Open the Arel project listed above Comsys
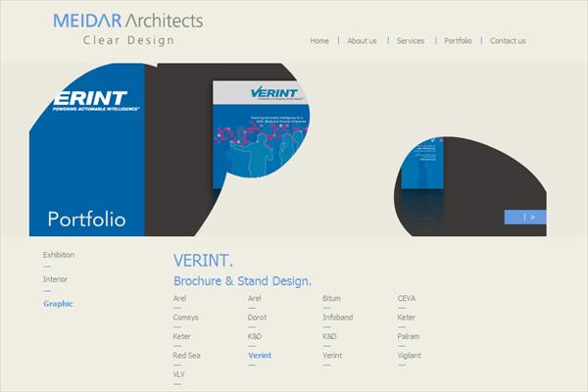 (x=179, y=298)
